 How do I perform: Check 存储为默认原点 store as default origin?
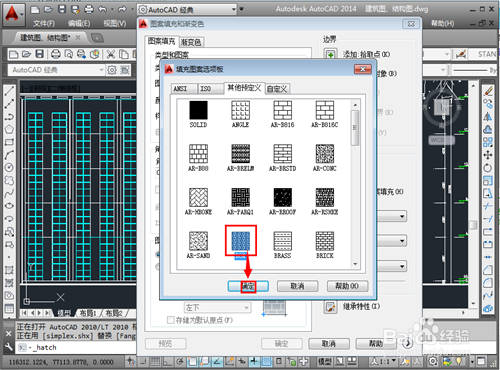(171, 320)
